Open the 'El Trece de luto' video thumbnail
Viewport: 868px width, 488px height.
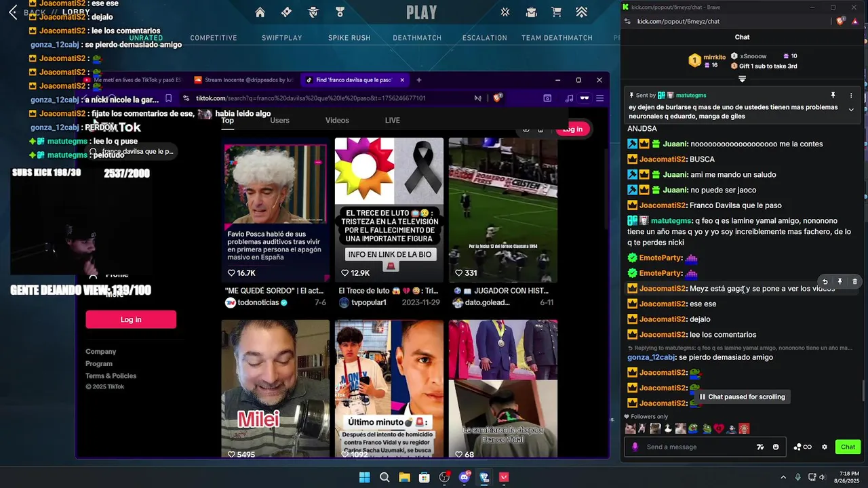tap(389, 210)
